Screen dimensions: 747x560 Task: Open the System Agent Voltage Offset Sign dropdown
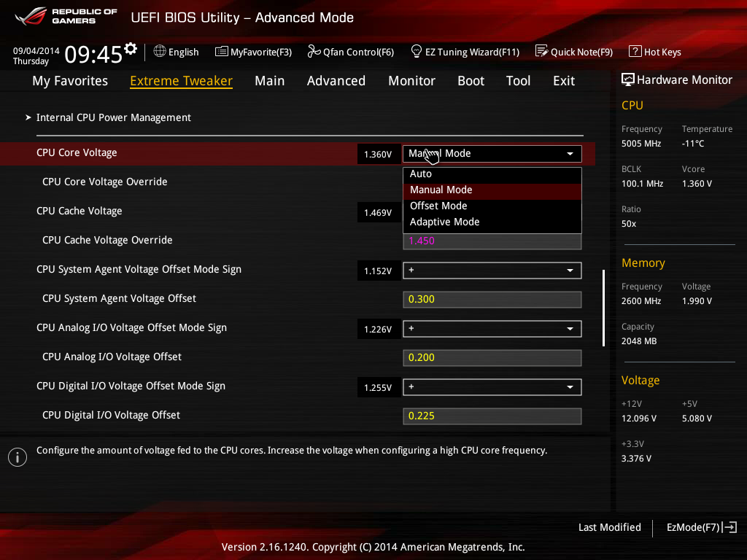pyautogui.click(x=492, y=271)
